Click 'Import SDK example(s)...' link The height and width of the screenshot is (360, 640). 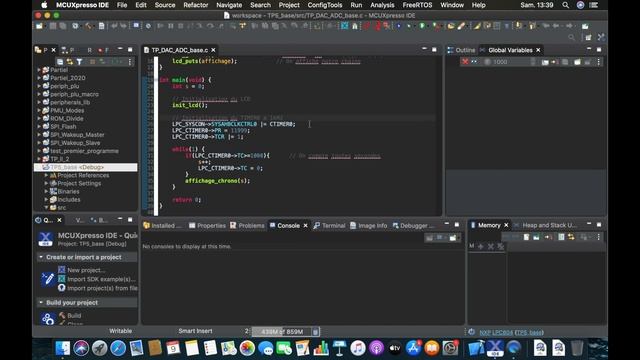pos(101,279)
